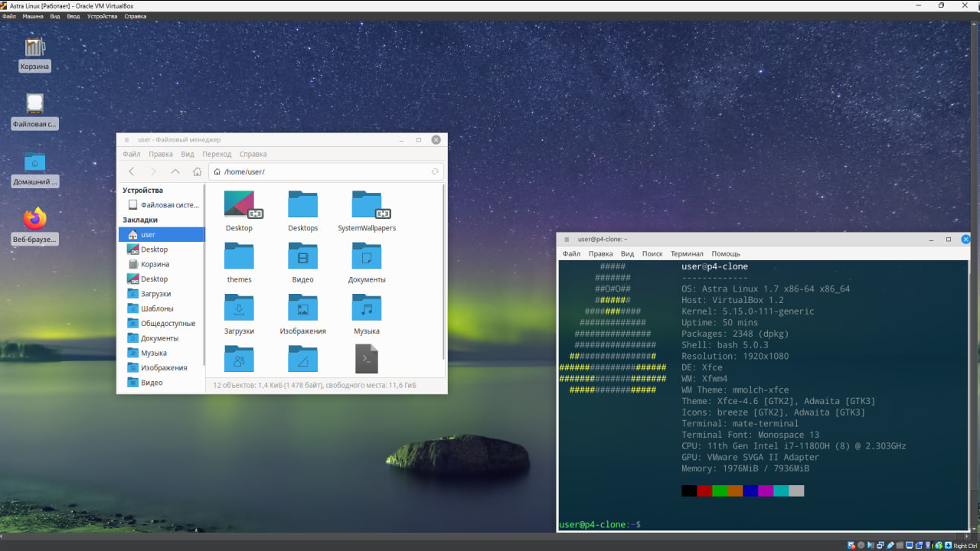
Task: Open the Файл menu in the file manager
Action: [131, 155]
